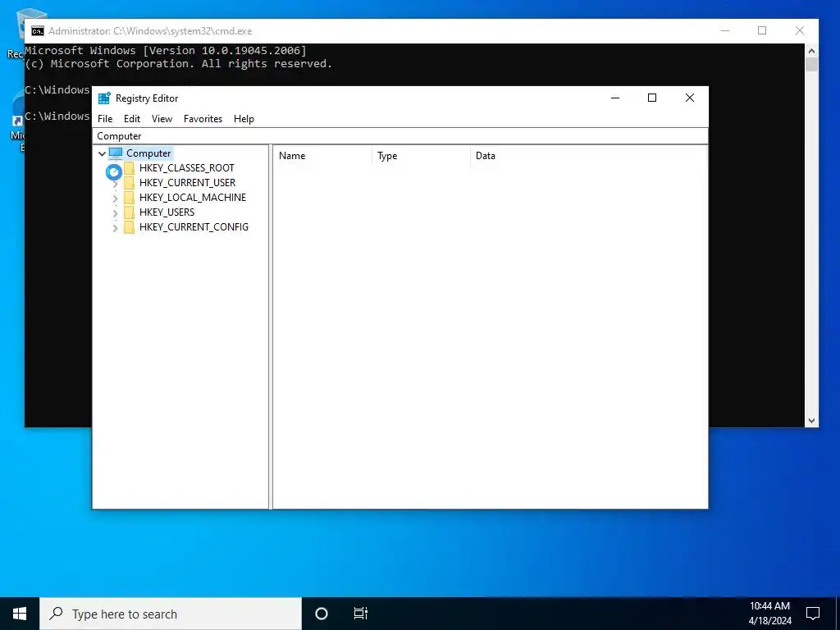840x630 pixels.
Task: Open Task View on the taskbar
Action: pos(361,614)
